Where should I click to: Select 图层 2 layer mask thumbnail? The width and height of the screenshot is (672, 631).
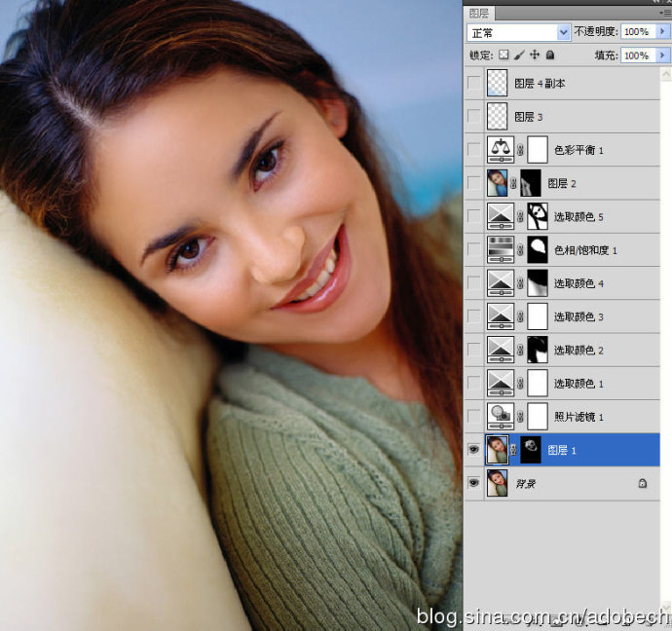[x=531, y=183]
